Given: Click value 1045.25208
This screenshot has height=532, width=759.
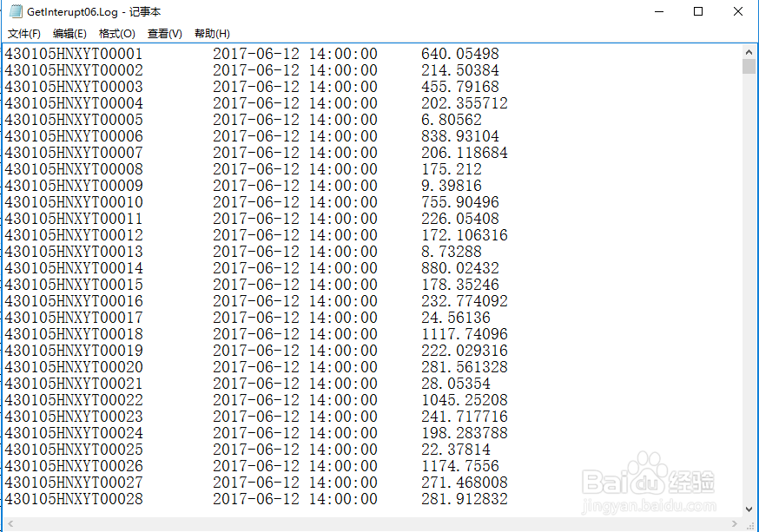Looking at the screenshot, I should coord(465,400).
